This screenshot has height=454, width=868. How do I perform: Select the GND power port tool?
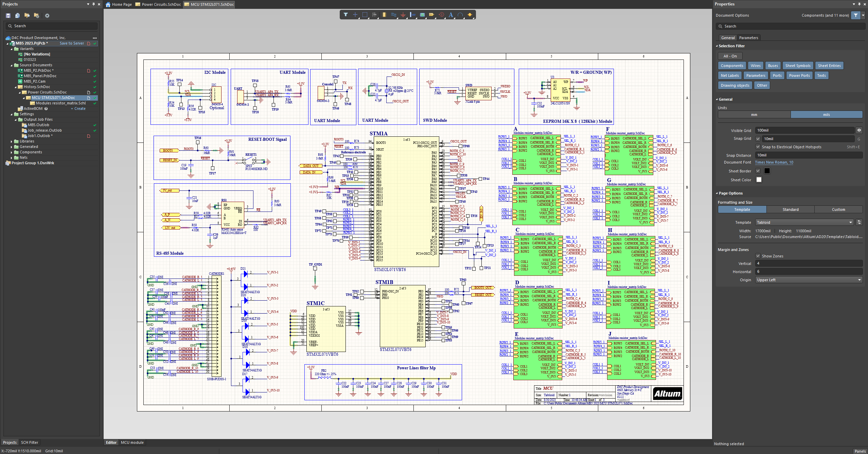click(x=403, y=15)
